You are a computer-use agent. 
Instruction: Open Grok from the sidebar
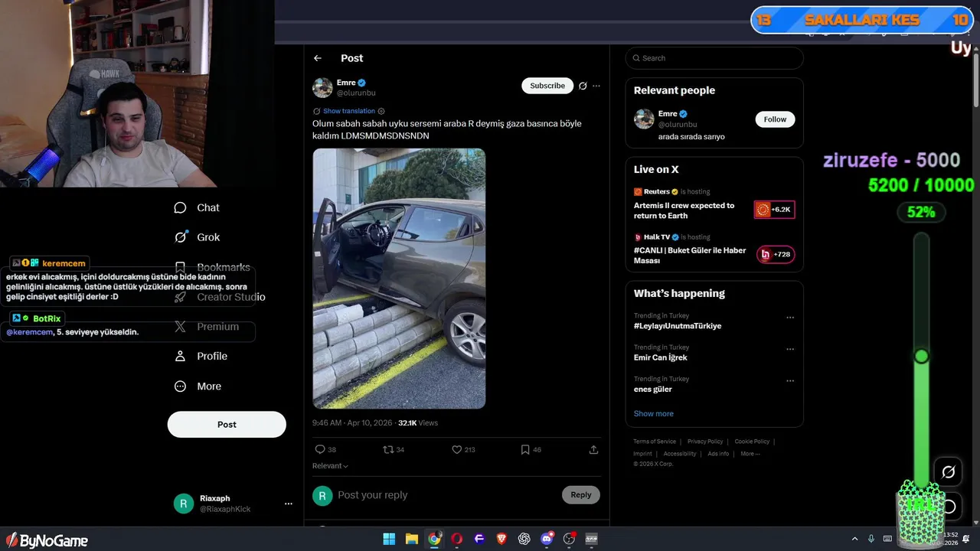tap(197, 237)
